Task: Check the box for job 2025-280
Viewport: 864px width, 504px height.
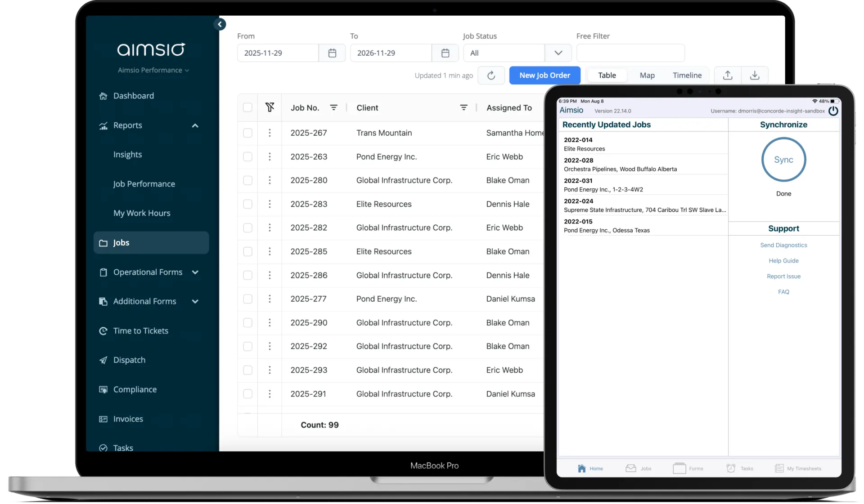Action: pyautogui.click(x=247, y=180)
